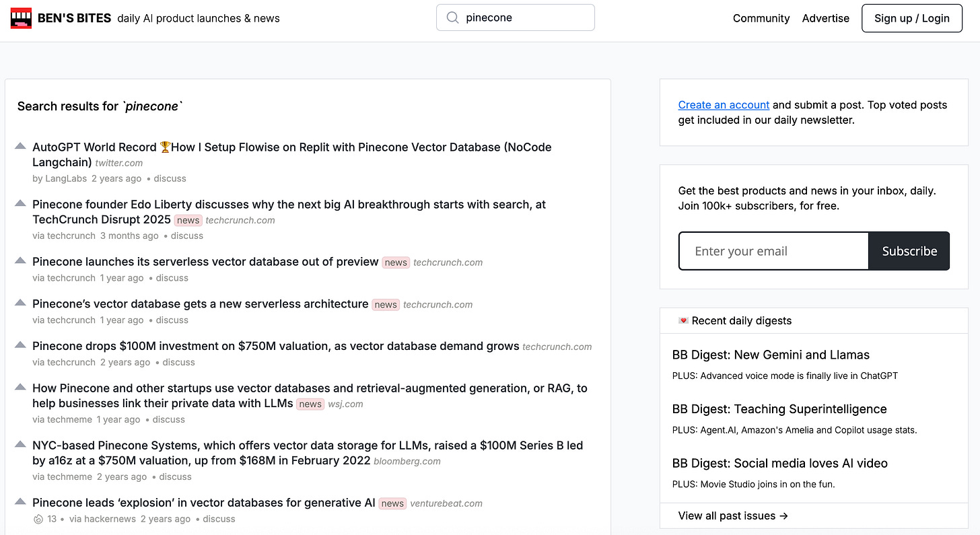Open BB Digest: Social media loves AI video
The height and width of the screenshot is (535, 980).
[x=780, y=463]
